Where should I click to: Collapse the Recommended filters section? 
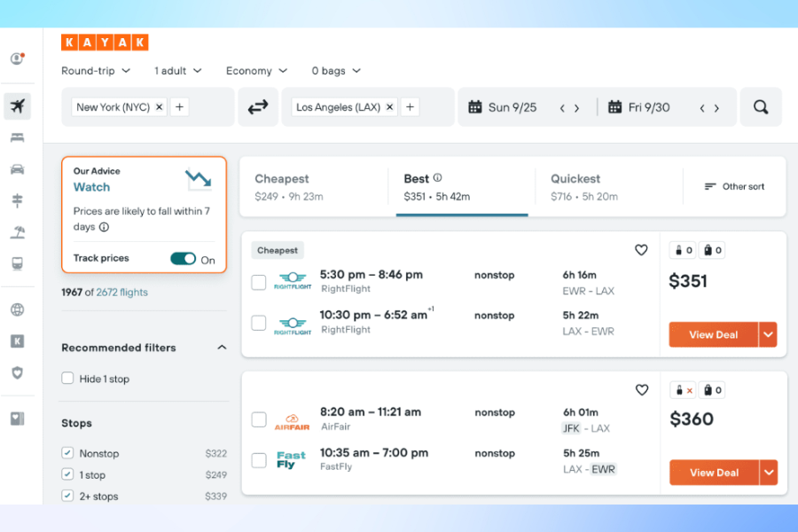222,348
